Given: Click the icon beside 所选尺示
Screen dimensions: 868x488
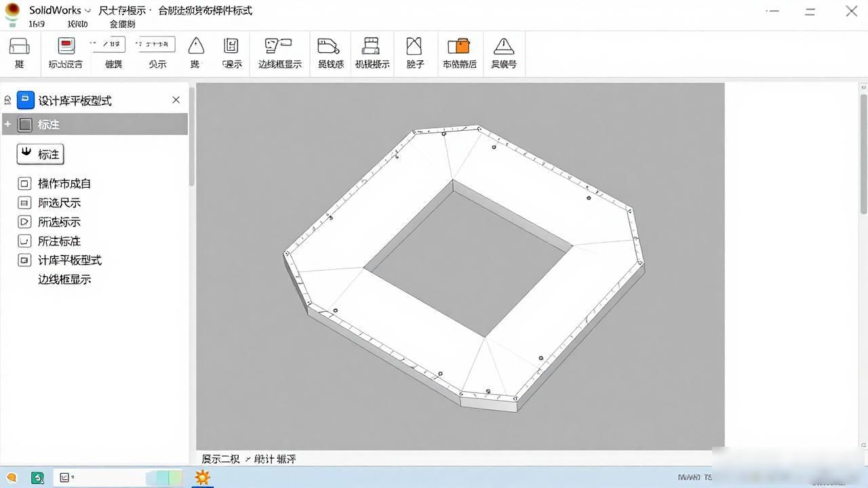Looking at the screenshot, I should pos(24,203).
